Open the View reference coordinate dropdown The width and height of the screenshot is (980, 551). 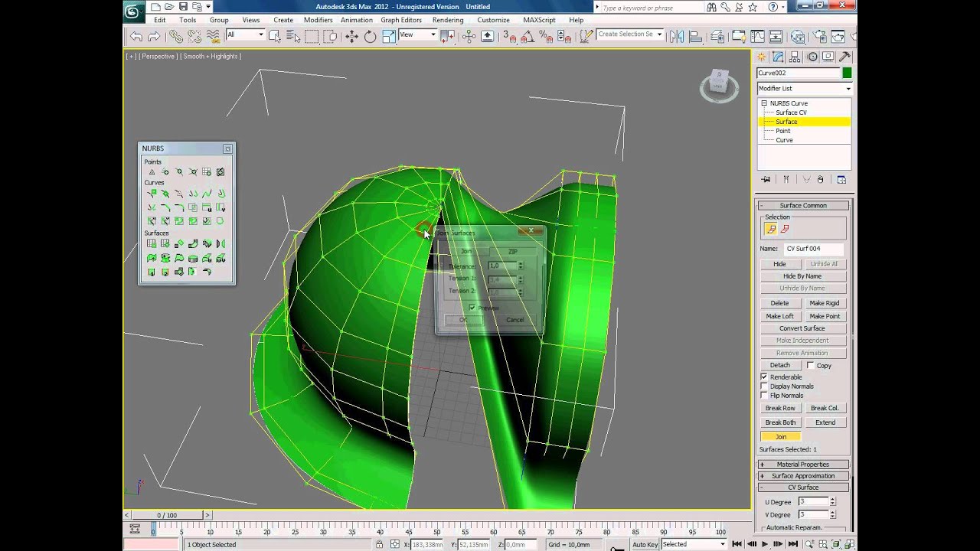click(417, 35)
